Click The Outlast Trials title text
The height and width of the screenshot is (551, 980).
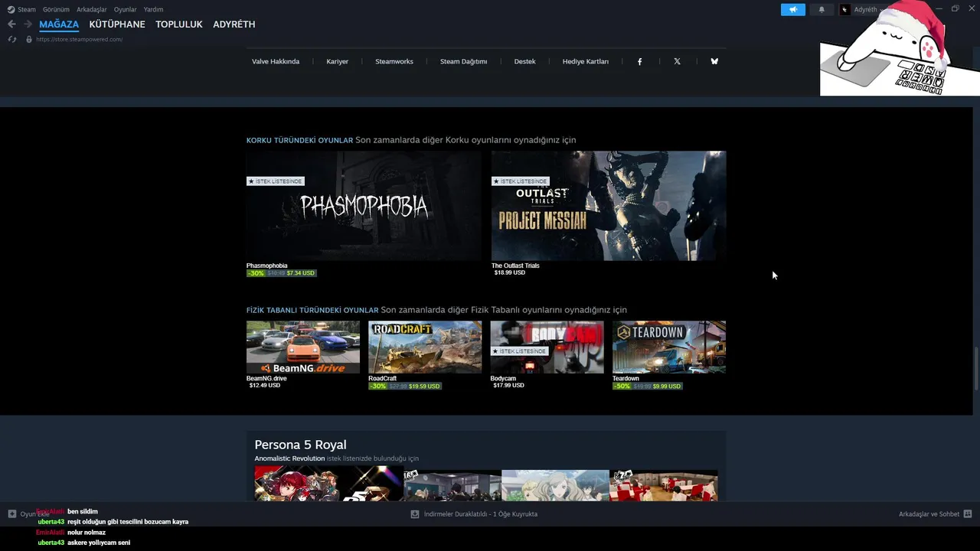pos(515,266)
